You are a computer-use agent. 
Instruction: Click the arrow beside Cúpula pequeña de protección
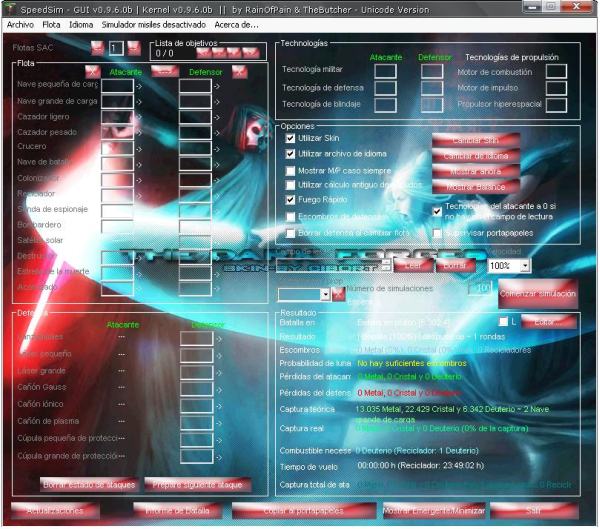point(219,440)
